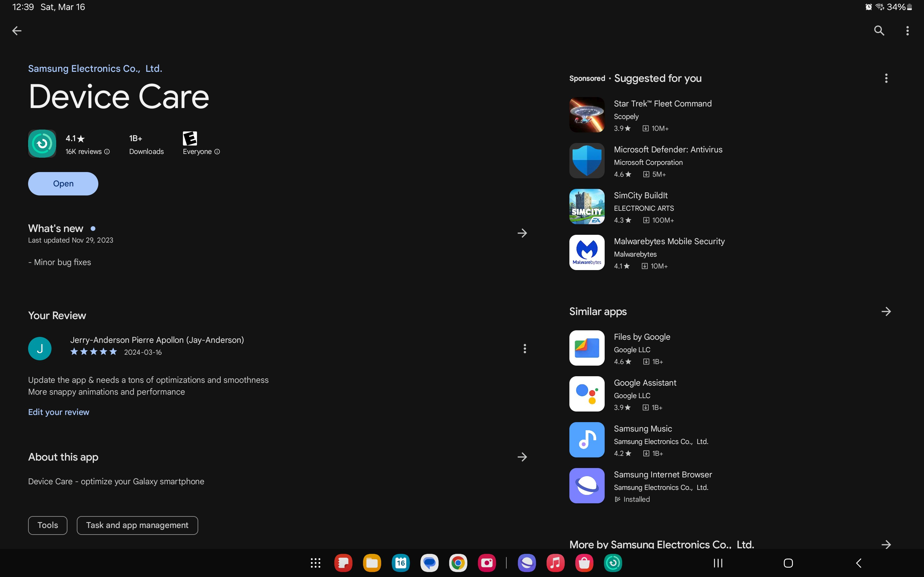The width and height of the screenshot is (924, 577).
Task: Open Files by Google app icon
Action: point(587,348)
